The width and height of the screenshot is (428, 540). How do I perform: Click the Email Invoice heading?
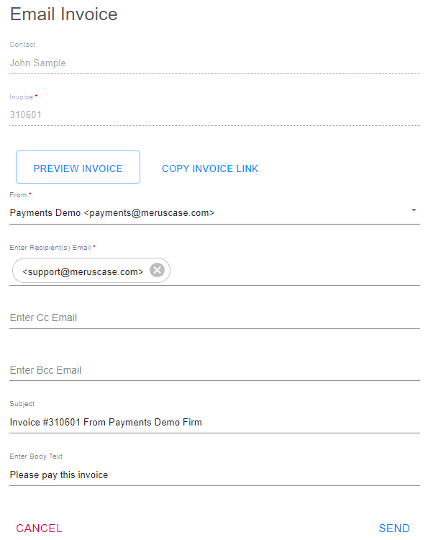64,14
